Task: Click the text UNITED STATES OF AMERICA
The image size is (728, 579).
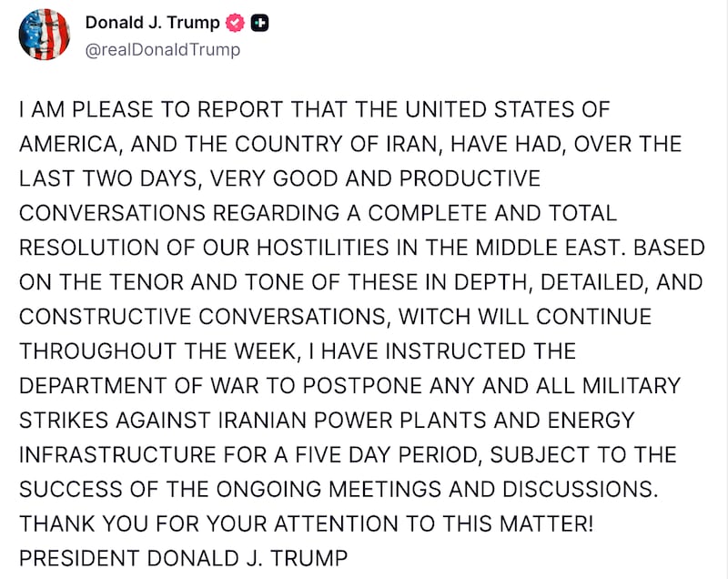Action: point(505,109)
